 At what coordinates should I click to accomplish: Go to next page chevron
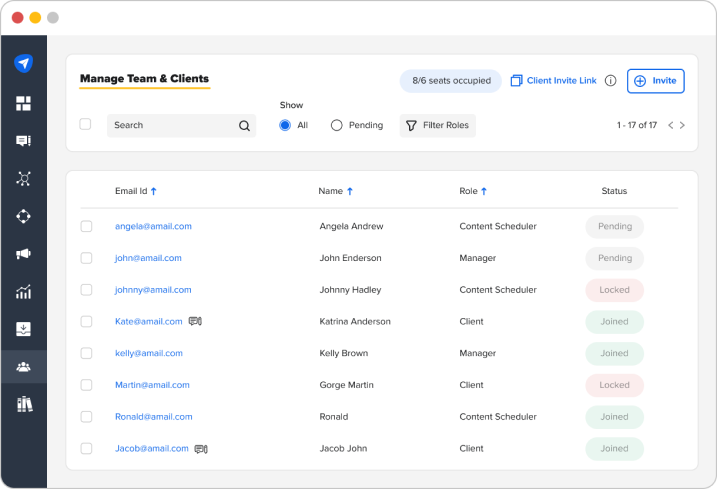tap(682, 125)
